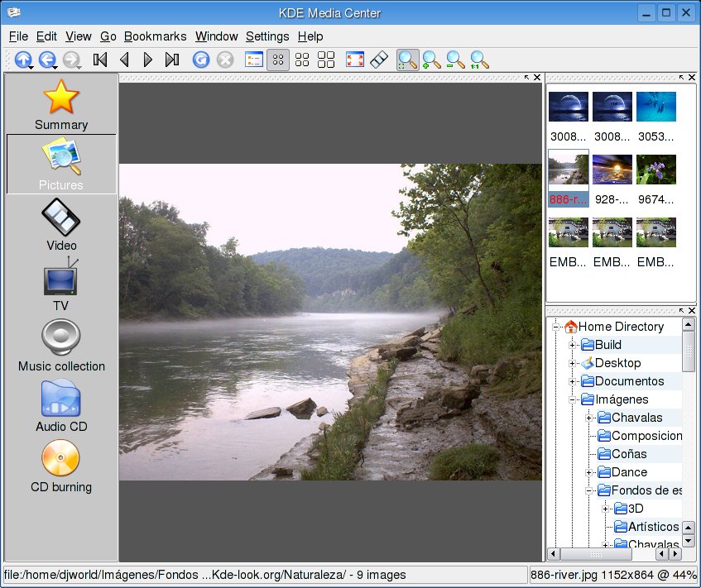701x588 pixels.
Task: Select medium thumbnails view icon
Action: tap(302, 60)
